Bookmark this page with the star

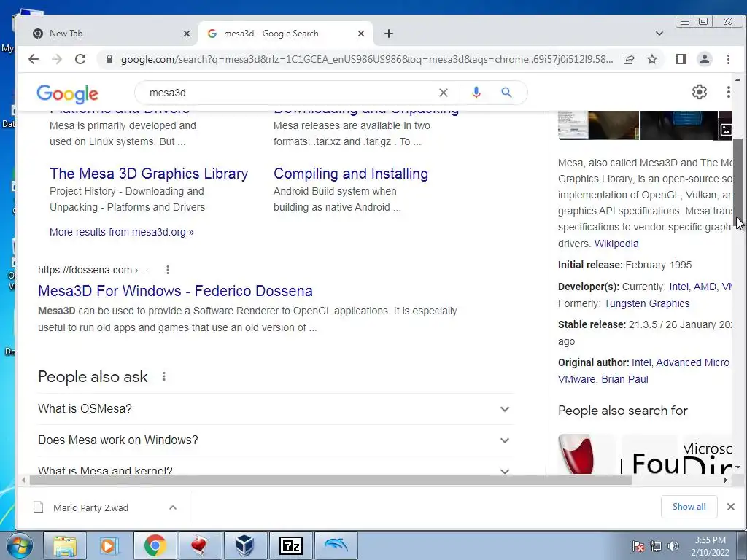pyautogui.click(x=652, y=59)
